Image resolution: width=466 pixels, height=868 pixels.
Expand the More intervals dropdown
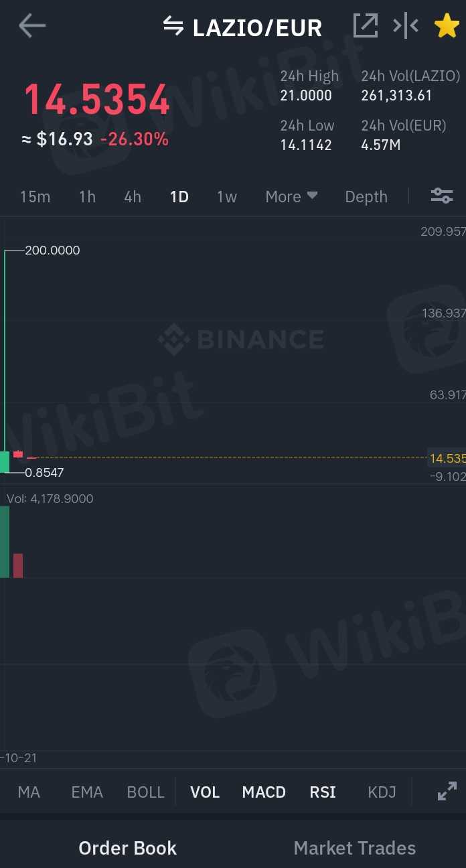click(291, 196)
